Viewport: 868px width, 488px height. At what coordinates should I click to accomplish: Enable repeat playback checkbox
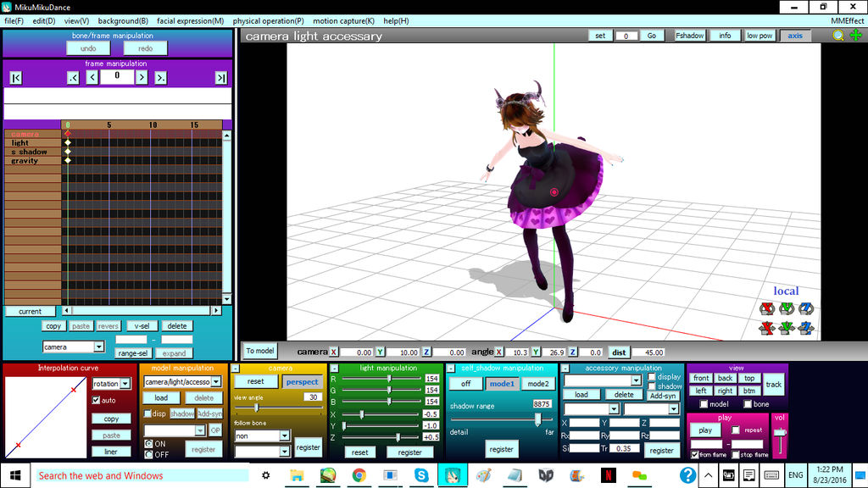(736, 430)
